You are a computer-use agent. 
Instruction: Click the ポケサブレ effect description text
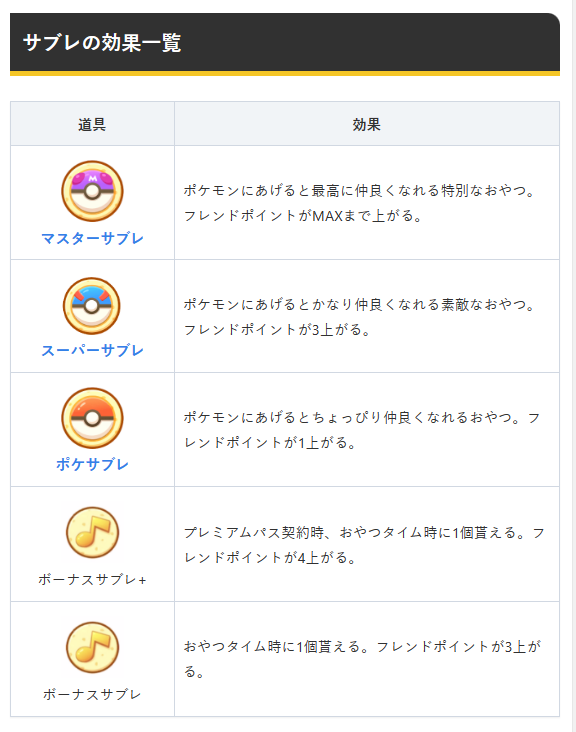pos(362,430)
